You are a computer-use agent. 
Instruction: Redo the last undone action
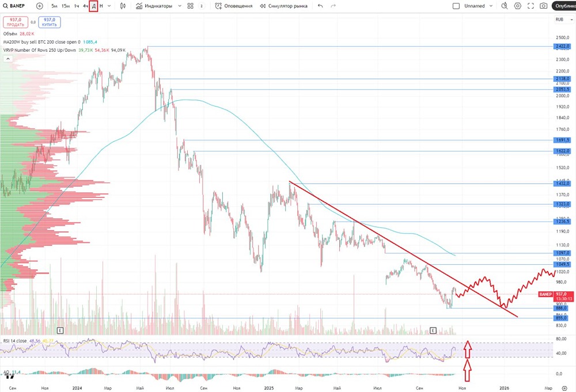[333, 6]
